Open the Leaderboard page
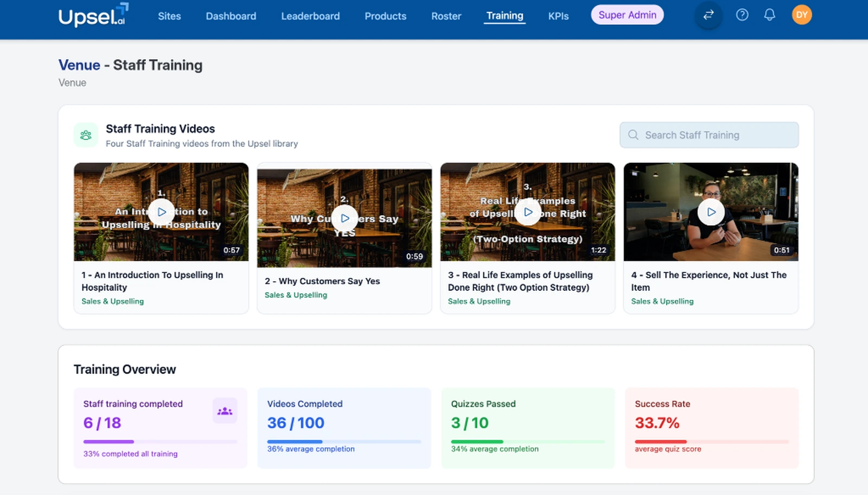Screen dimensions: 868x495 [310, 16]
